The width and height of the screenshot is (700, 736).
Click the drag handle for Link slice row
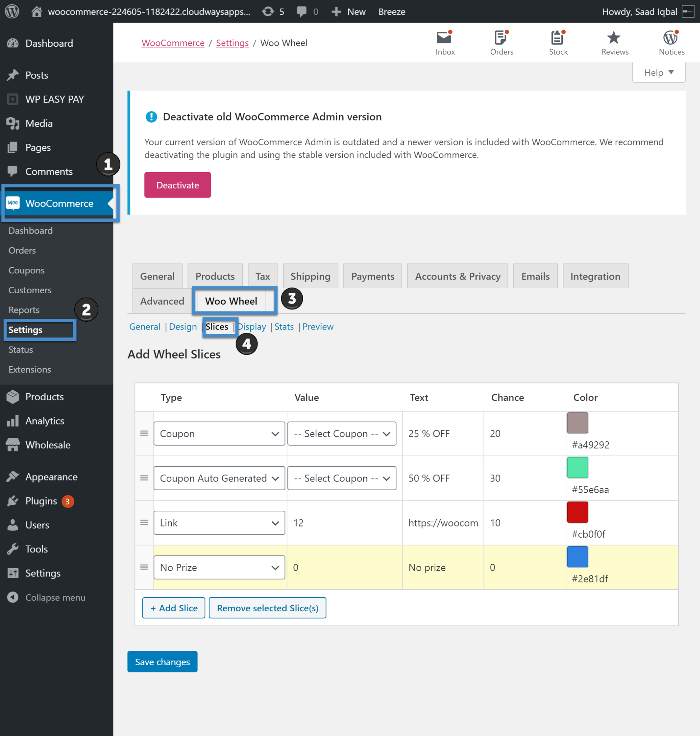click(x=144, y=523)
